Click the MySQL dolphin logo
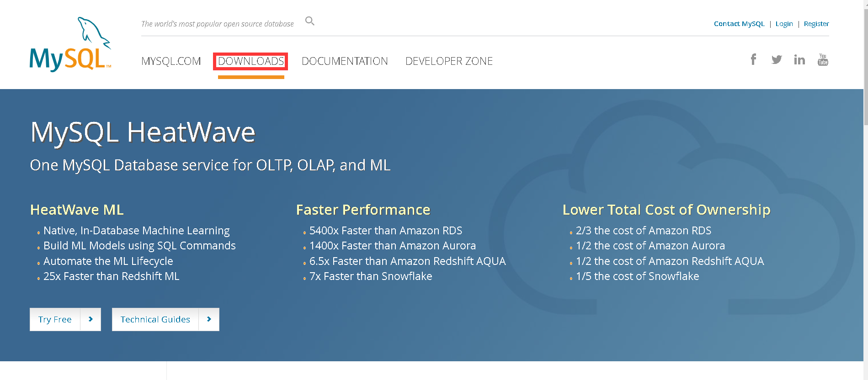Image resolution: width=868 pixels, height=380 pixels. (x=70, y=44)
